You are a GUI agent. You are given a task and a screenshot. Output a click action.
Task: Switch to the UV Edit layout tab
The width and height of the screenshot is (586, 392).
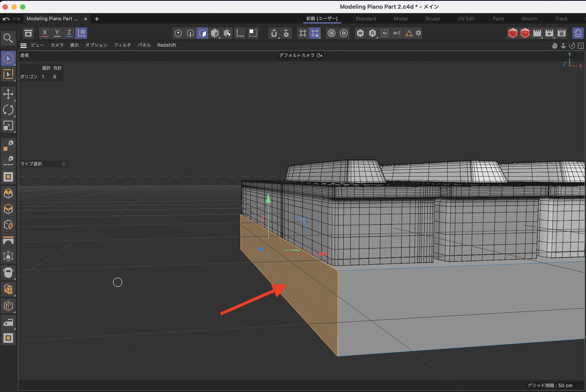466,18
